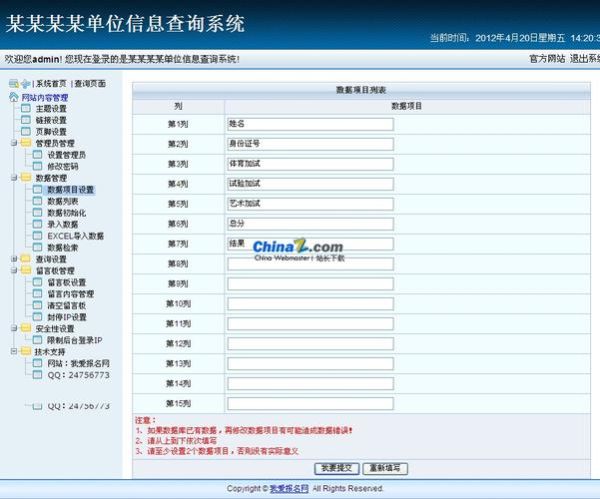Image resolution: width=600 pixels, height=499 pixels.
Task: Click the page icon next to 数据检索
Action: (38, 247)
